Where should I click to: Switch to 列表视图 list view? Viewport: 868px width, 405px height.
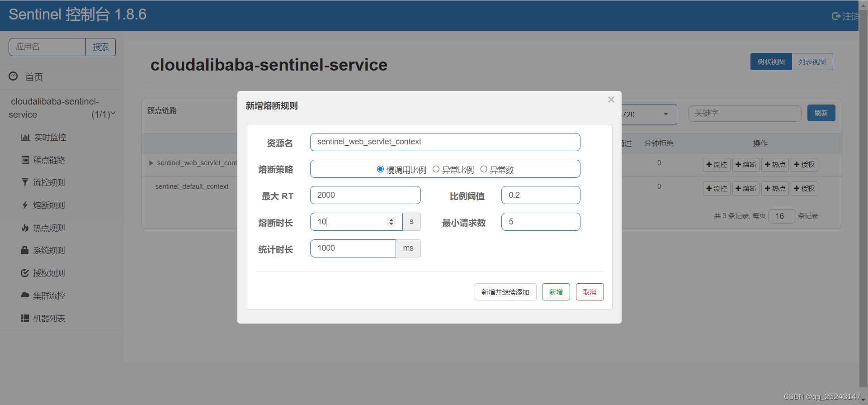click(x=812, y=62)
